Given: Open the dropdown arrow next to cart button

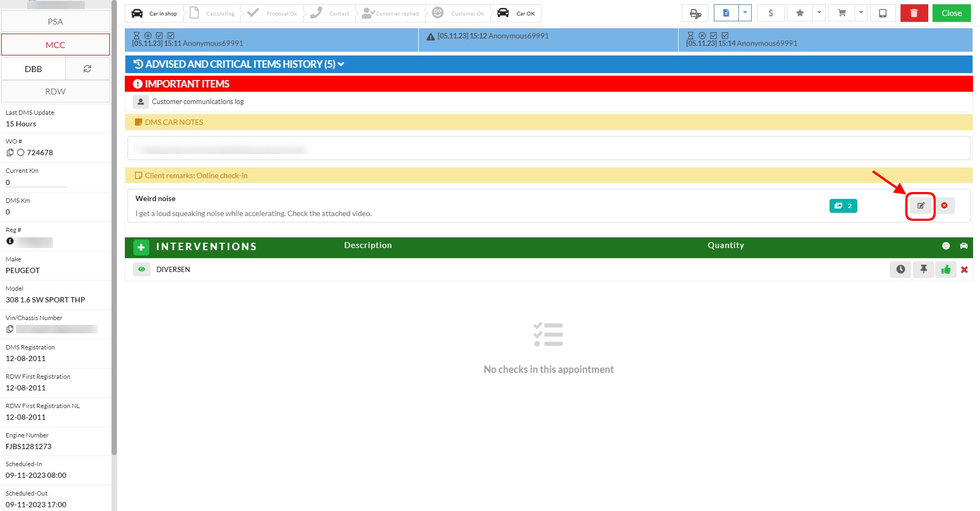Looking at the screenshot, I should point(861,13).
